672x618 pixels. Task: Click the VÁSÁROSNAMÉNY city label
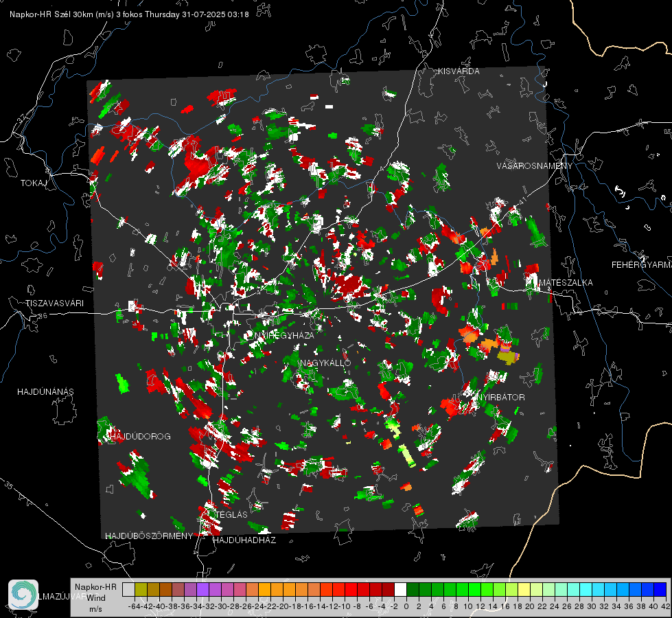coord(535,165)
